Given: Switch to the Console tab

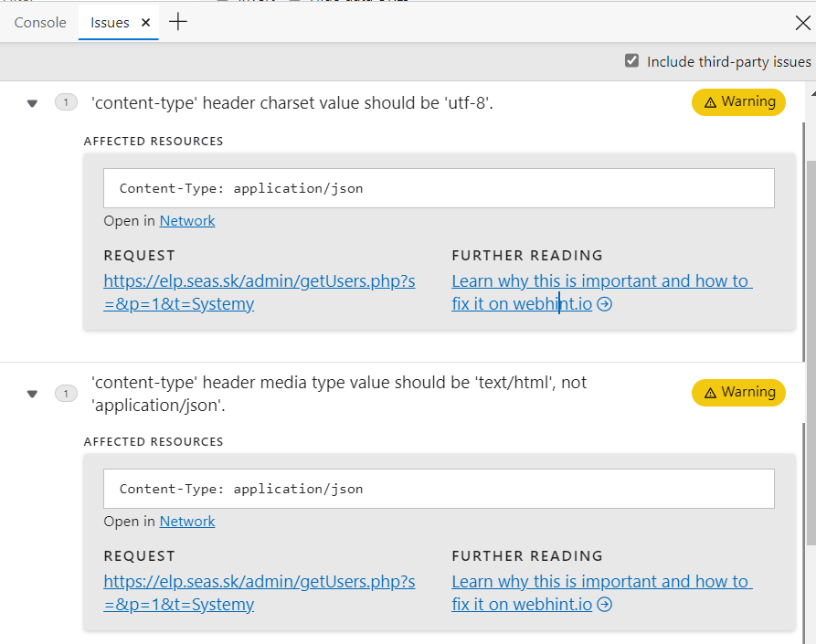Looking at the screenshot, I should coord(40,22).
